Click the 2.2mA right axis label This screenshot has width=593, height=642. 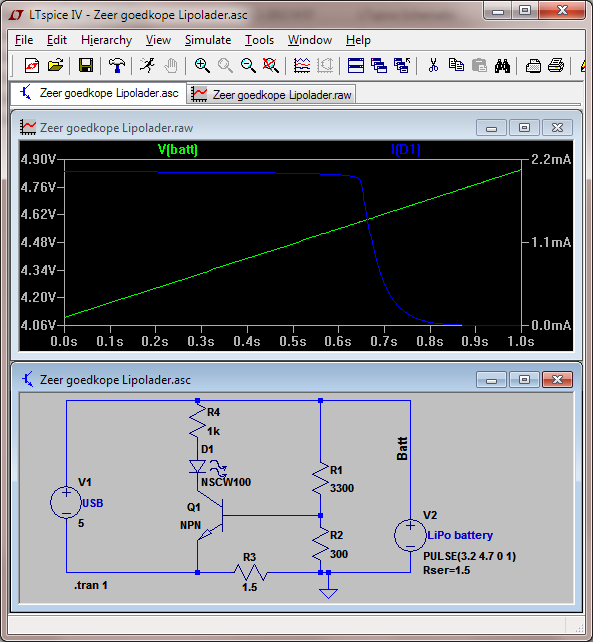(551, 159)
